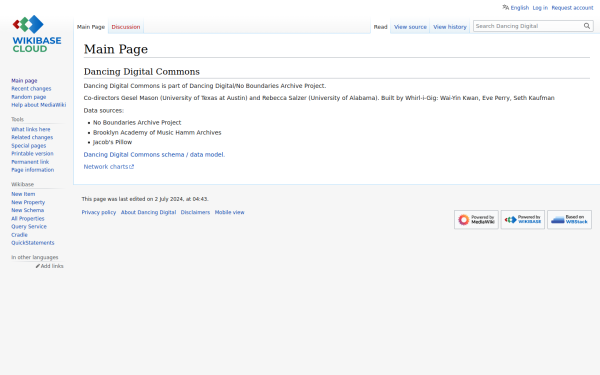Click the Wikibase Cloud logo
This screenshot has height=375, width=600.
pos(37,34)
